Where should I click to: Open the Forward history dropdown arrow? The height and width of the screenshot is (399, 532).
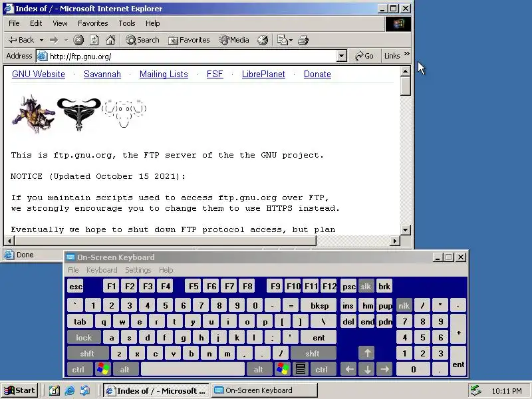coord(66,40)
